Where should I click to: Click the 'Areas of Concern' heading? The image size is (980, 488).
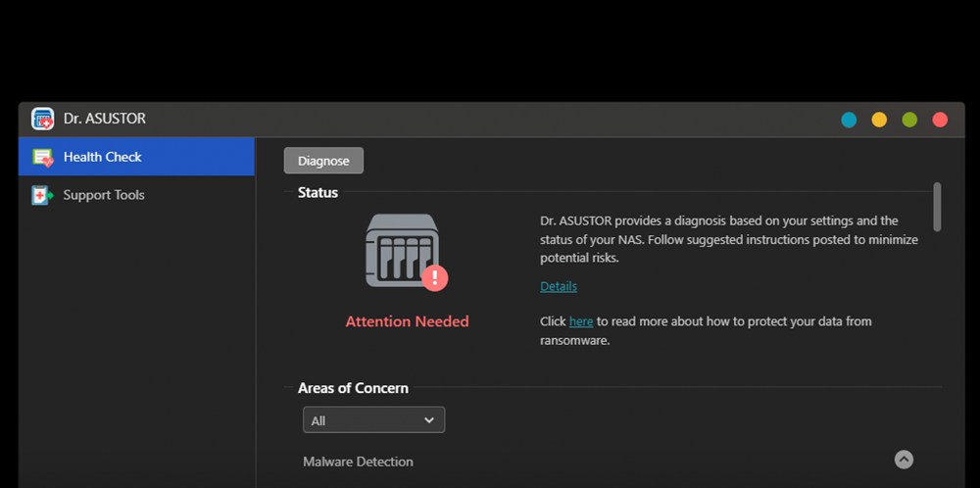[353, 388]
